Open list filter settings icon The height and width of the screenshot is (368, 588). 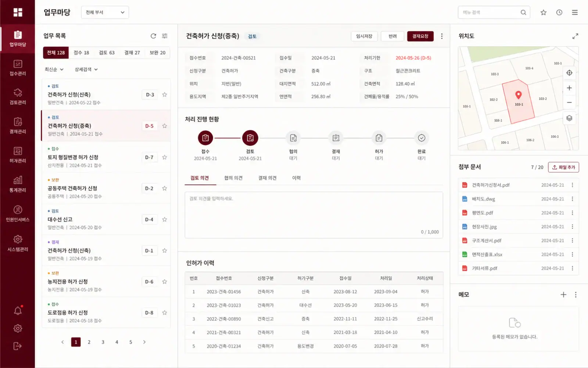tap(165, 36)
